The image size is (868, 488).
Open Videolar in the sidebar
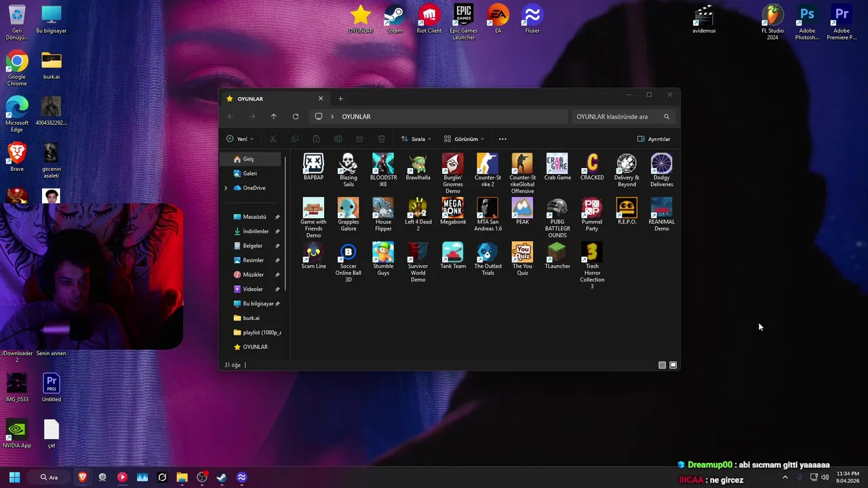pyautogui.click(x=252, y=289)
